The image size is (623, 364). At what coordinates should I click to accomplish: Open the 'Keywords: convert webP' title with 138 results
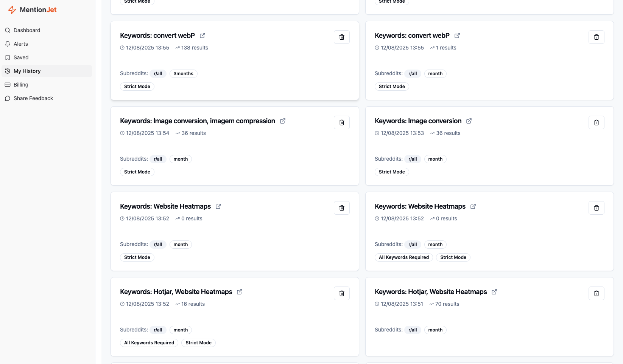click(x=157, y=36)
